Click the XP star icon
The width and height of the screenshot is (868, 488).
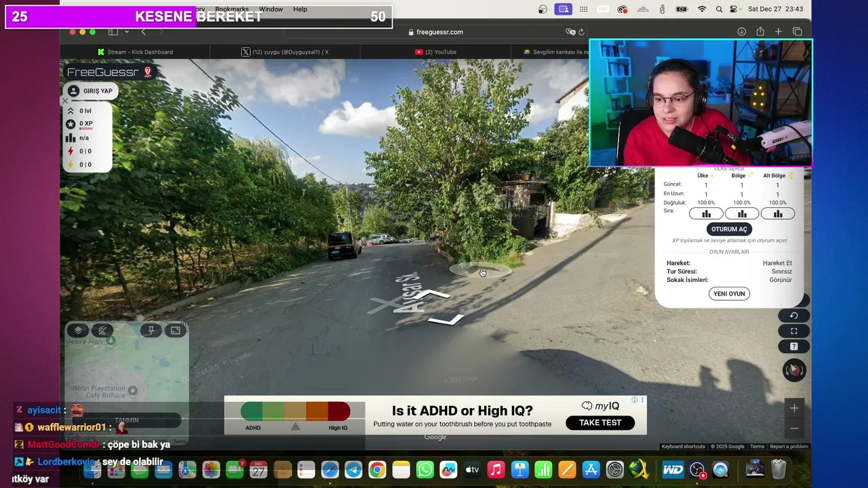coord(71,124)
